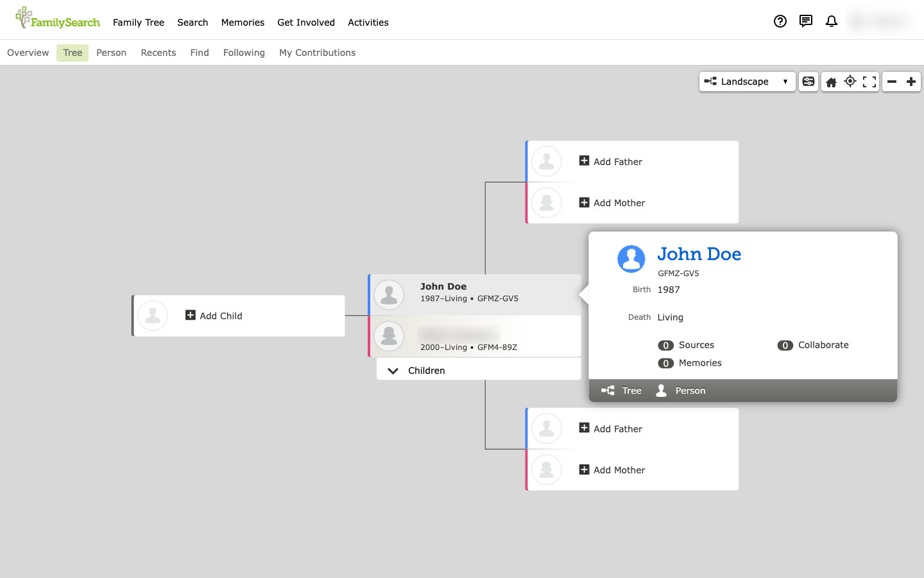
Task: Open the tree options panel icon
Action: pos(809,82)
